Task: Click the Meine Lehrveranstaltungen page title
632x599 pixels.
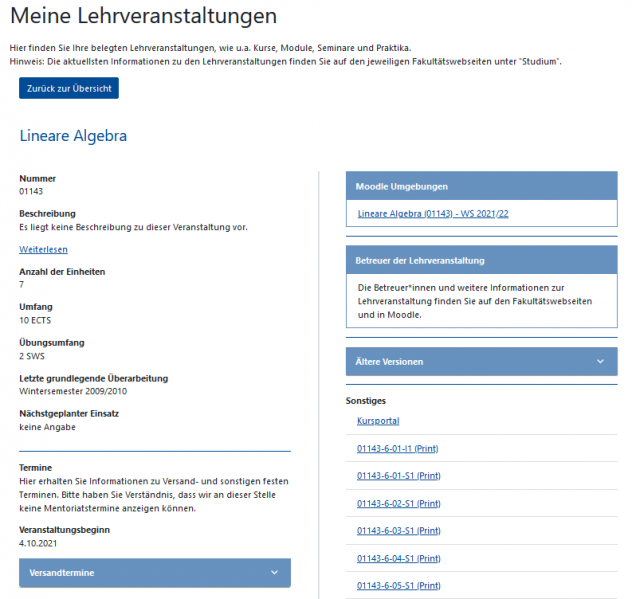Action: pos(143,17)
